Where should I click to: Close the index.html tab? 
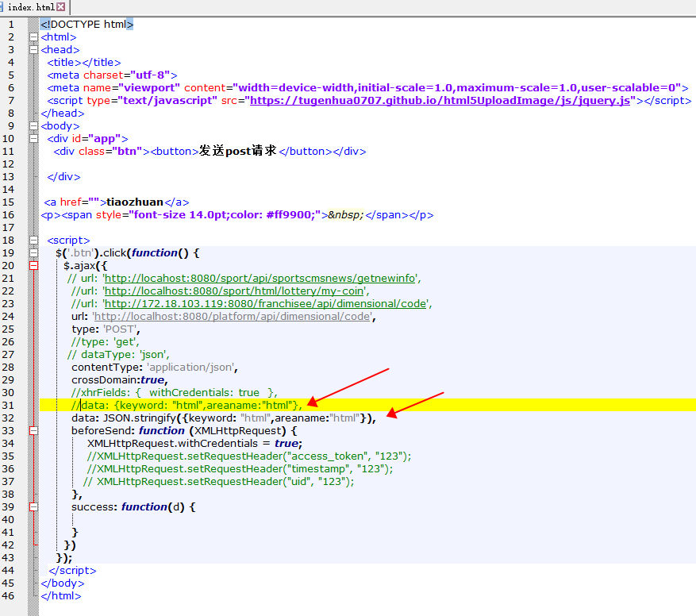coord(61,6)
